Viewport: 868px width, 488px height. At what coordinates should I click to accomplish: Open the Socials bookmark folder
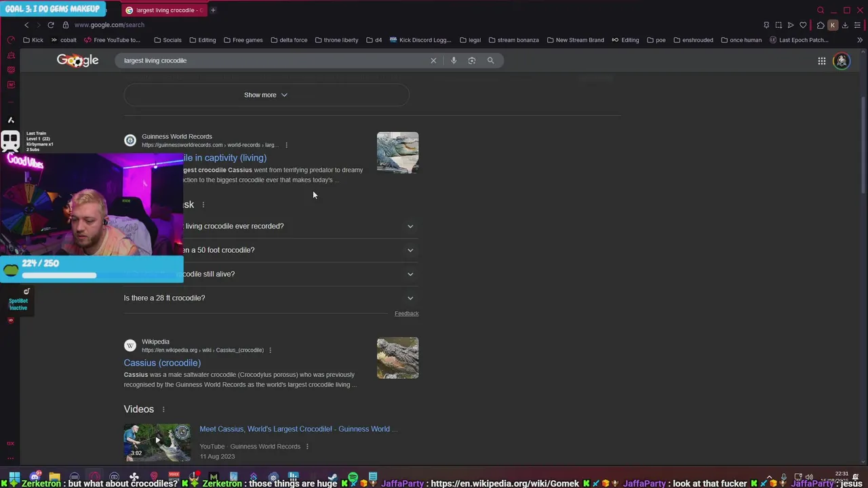coord(167,40)
